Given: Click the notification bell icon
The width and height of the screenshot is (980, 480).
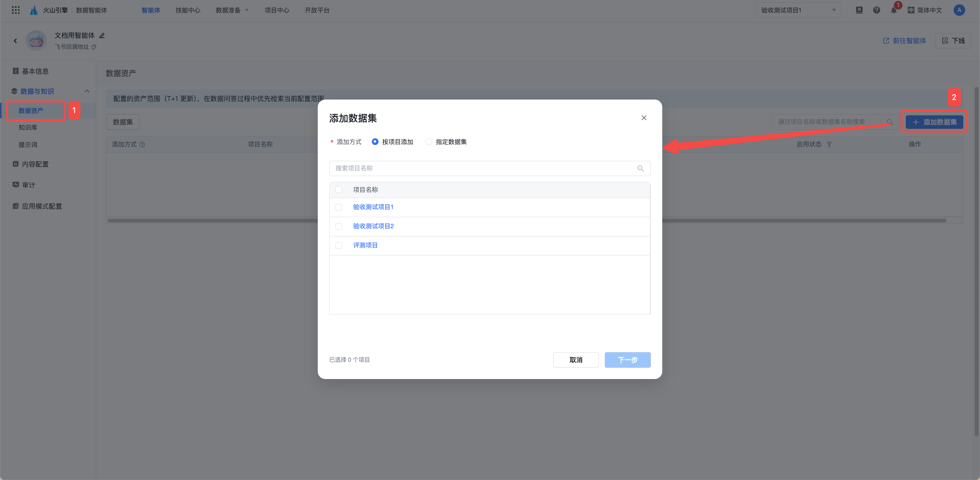Looking at the screenshot, I should tap(893, 10).
